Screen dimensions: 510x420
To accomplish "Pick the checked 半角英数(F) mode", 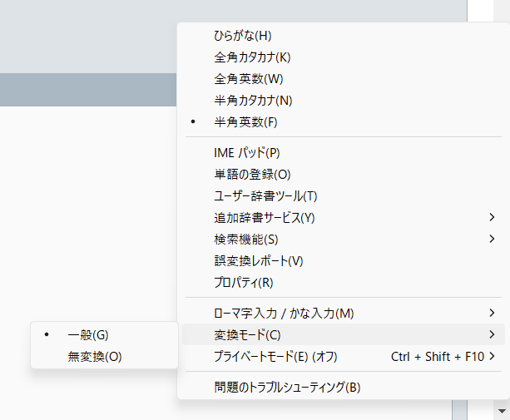I will [245, 122].
